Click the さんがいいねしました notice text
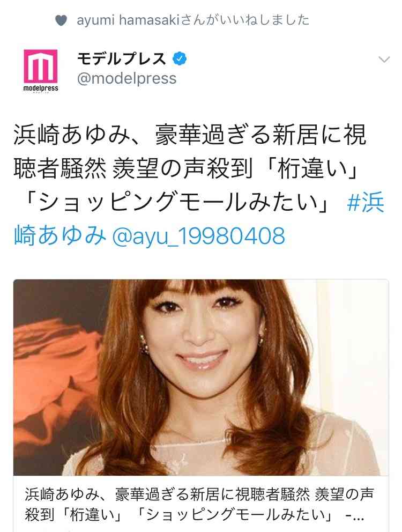 pyautogui.click(x=244, y=20)
